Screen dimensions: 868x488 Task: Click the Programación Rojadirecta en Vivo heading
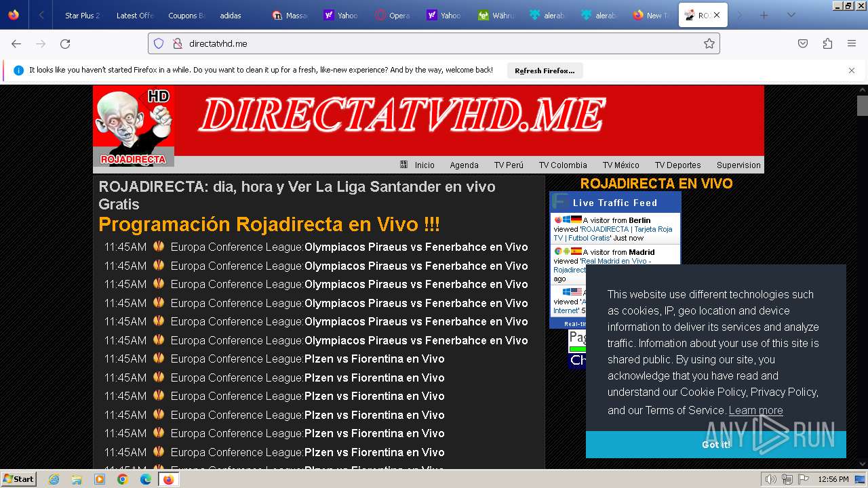(x=269, y=224)
